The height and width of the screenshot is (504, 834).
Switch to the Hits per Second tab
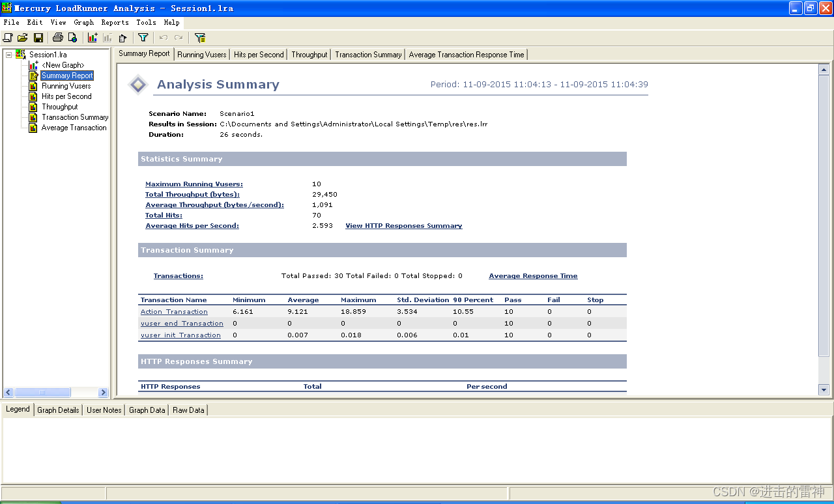point(259,55)
